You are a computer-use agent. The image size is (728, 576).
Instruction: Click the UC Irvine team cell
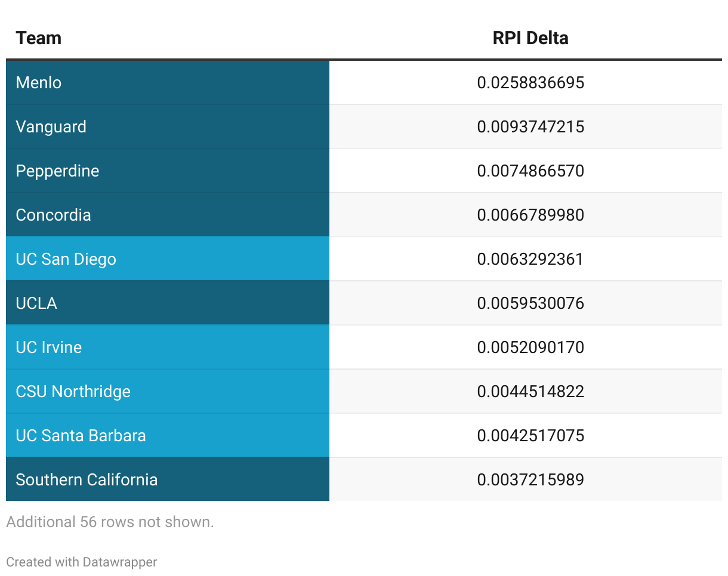click(x=168, y=347)
